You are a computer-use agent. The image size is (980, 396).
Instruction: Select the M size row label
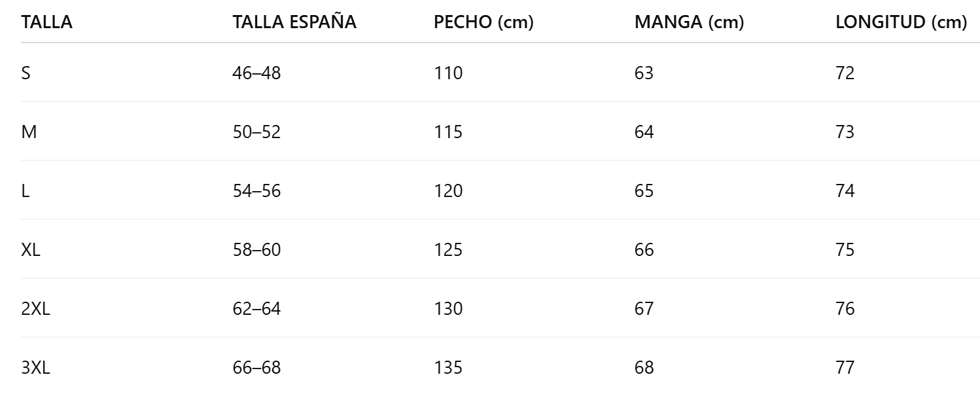[x=28, y=132]
